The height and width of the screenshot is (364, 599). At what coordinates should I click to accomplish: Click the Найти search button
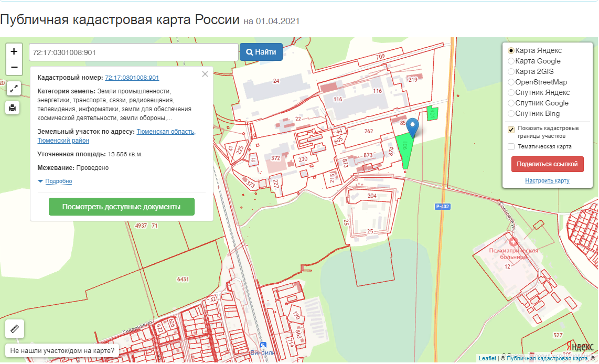tap(261, 52)
